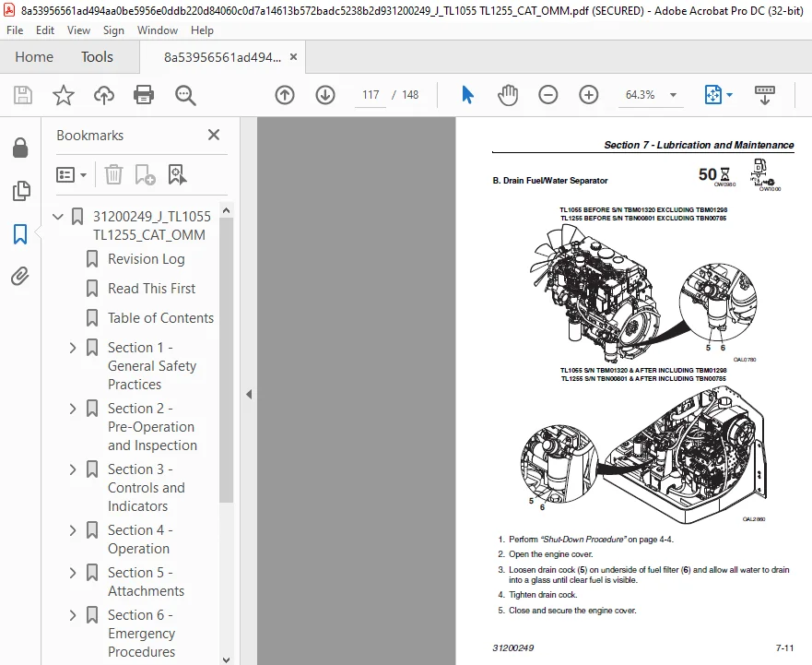Viewport: 812px width, 665px height.
Task: Open bookmark options dropdown menu
Action: click(x=71, y=174)
